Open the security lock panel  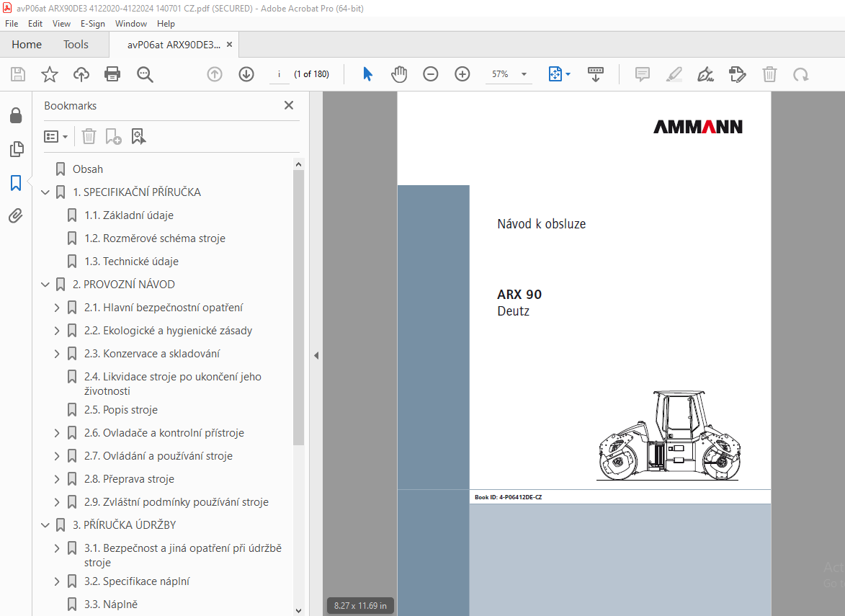point(16,115)
